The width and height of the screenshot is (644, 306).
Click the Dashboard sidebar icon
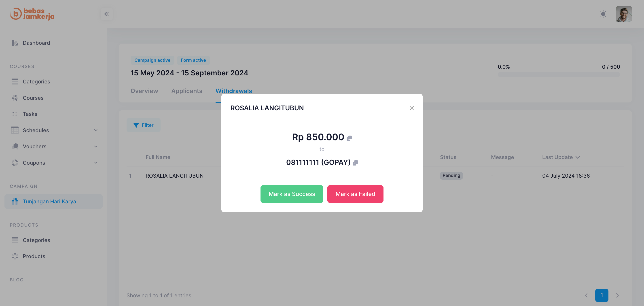(15, 43)
